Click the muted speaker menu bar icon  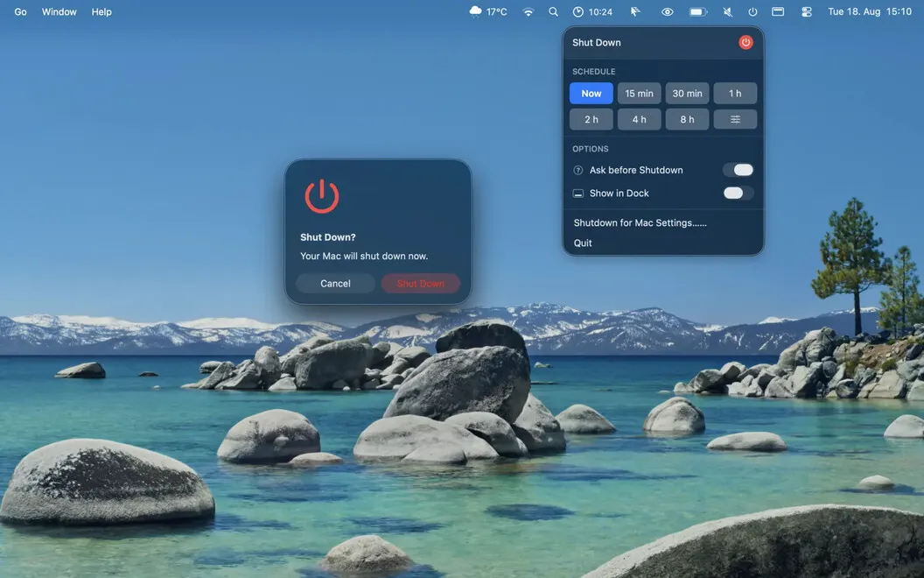pyautogui.click(x=728, y=11)
